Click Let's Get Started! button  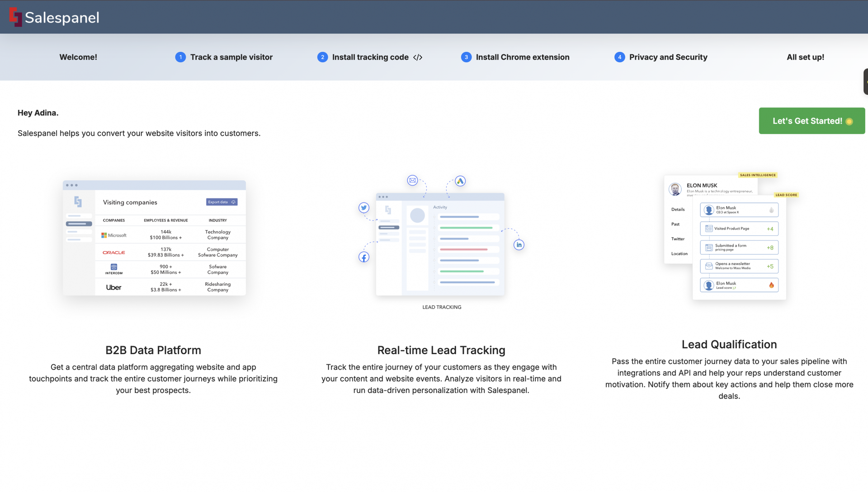pos(812,121)
